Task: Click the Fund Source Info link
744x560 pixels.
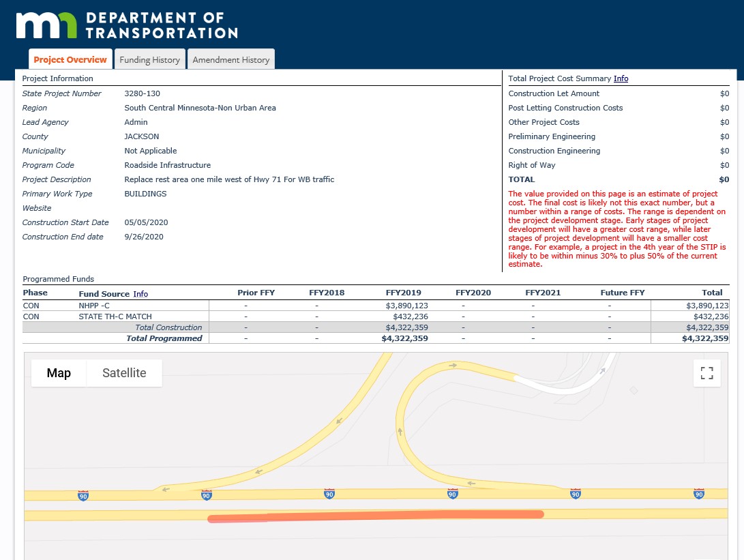Action: click(140, 294)
